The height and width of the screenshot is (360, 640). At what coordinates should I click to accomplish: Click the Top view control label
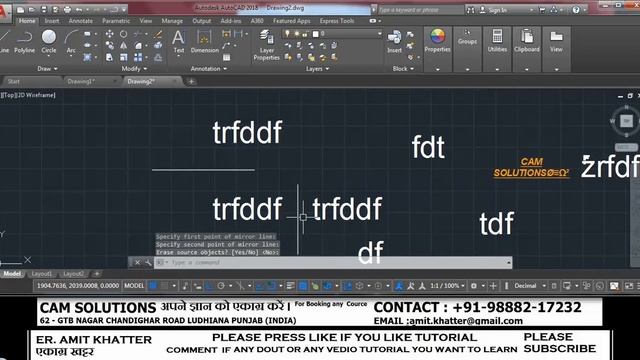click(x=9, y=95)
